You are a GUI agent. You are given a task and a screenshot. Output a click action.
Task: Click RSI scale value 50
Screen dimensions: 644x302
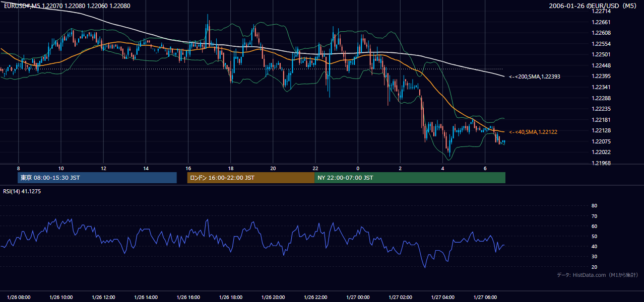coord(594,237)
